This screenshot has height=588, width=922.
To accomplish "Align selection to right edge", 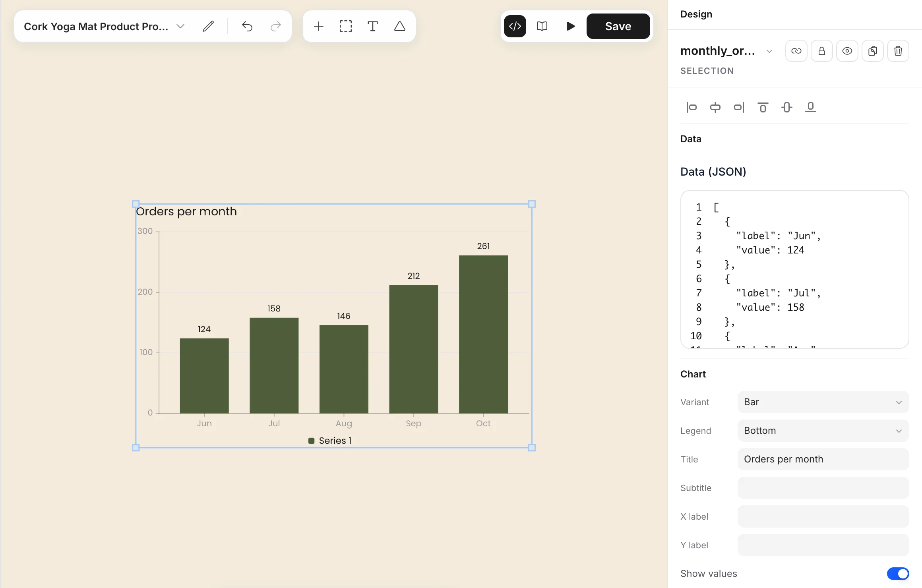I will pyautogui.click(x=739, y=107).
